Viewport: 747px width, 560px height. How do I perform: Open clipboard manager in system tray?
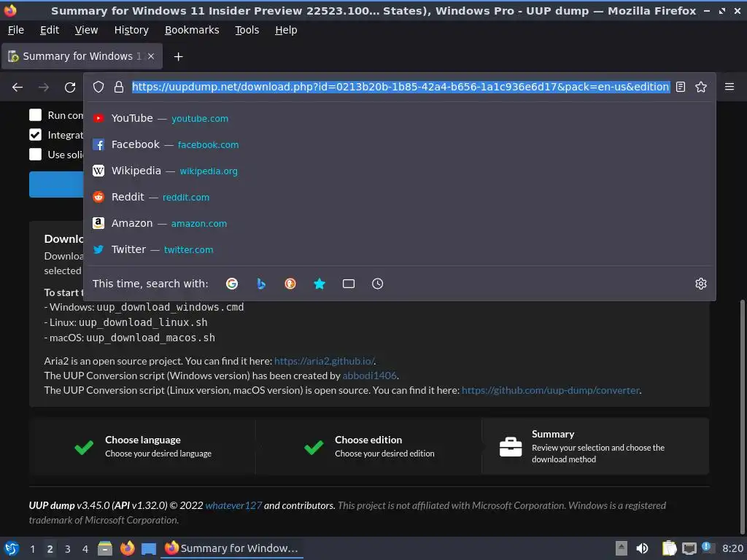click(x=670, y=548)
